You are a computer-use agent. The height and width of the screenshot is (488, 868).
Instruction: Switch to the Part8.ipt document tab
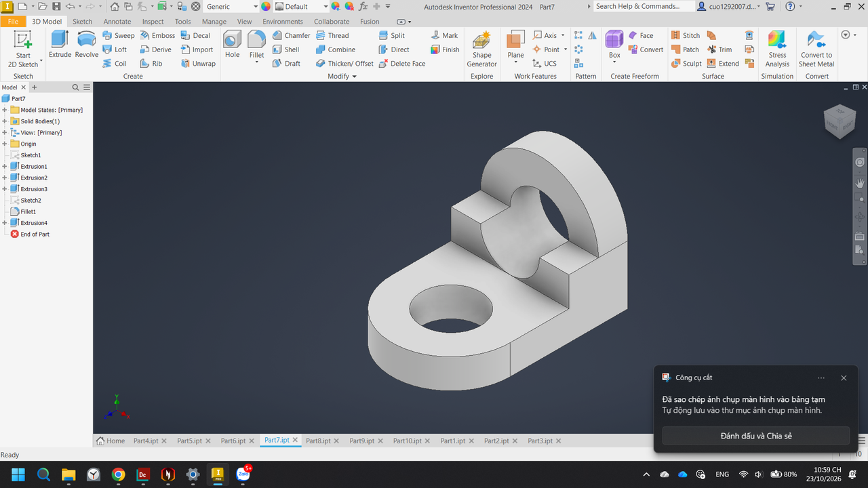tap(318, 441)
